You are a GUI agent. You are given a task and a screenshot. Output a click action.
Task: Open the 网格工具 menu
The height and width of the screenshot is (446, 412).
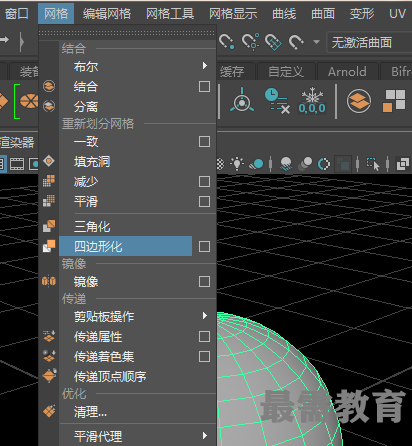[170, 14]
